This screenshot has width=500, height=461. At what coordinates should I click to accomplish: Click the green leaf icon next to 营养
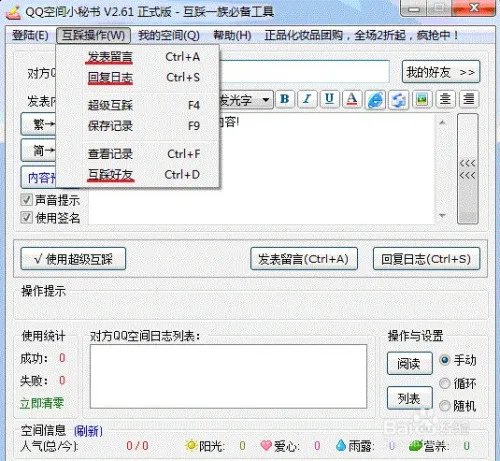pyautogui.click(x=416, y=446)
